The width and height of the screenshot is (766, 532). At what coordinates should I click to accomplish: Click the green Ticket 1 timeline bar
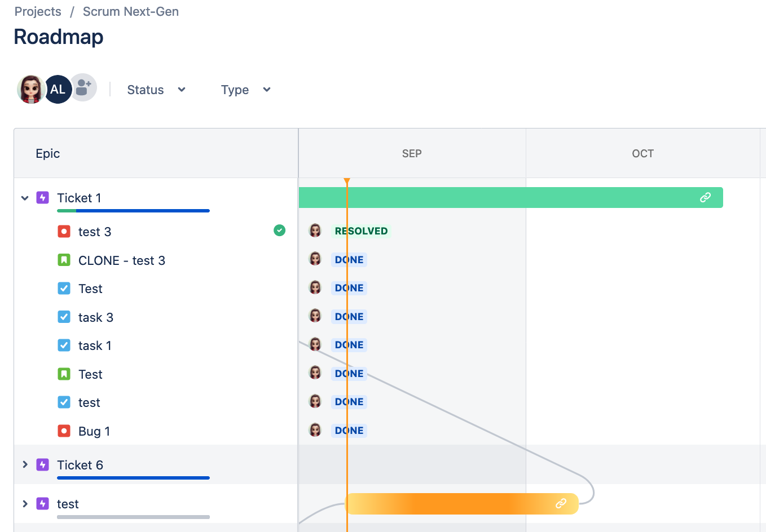[x=510, y=197]
